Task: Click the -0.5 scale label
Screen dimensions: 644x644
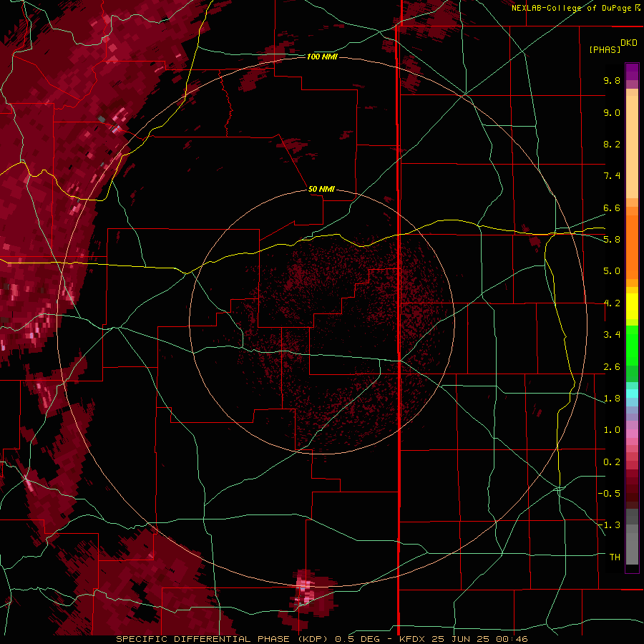Action: click(609, 494)
